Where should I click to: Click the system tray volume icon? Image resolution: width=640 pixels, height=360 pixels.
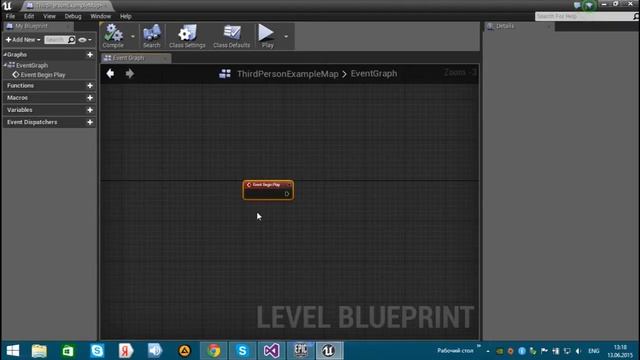coord(578,351)
